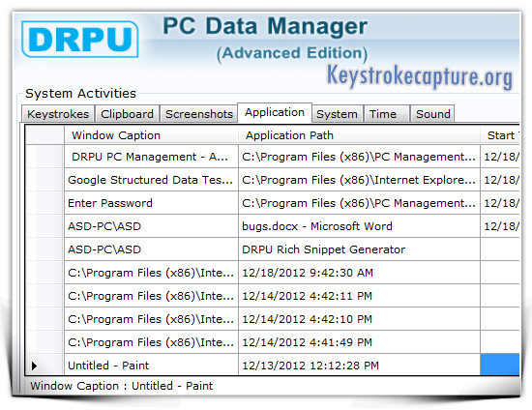Screen dimensions: 532x410
Task: Switch to the Time tab
Action: (387, 114)
